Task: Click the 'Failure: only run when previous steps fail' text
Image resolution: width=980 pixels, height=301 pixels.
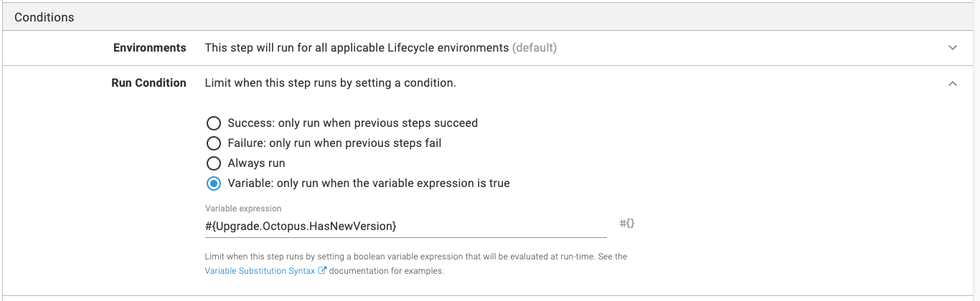Action: pyautogui.click(x=334, y=143)
